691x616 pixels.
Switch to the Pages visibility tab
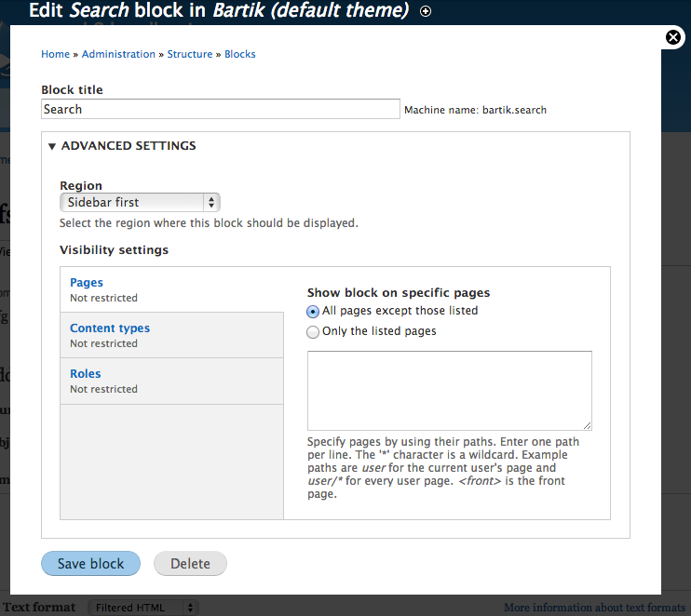[x=87, y=283]
